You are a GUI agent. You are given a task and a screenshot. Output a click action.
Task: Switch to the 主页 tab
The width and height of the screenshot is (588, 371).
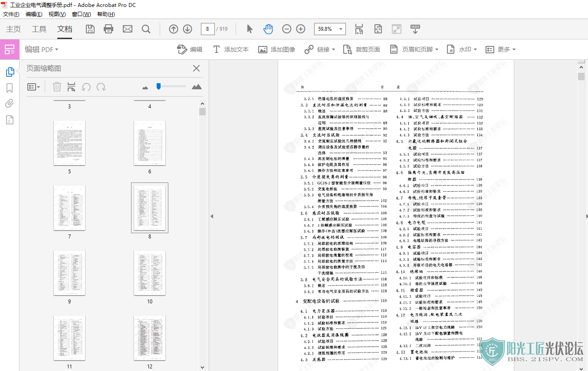(13, 29)
